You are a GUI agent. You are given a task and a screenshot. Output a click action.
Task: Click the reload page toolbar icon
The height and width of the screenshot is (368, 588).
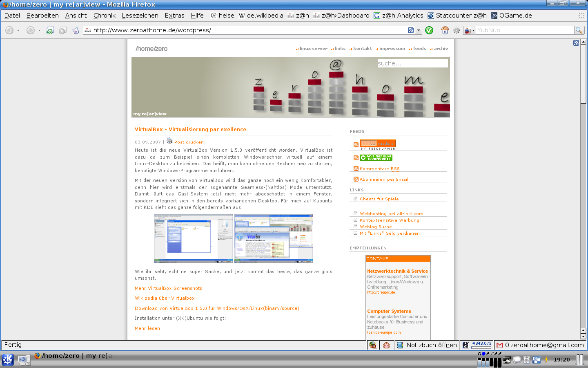pos(50,30)
